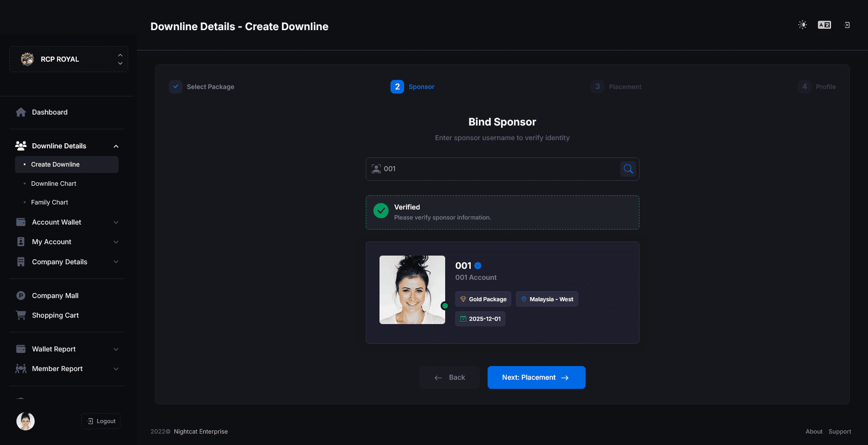Expand the Member Report chevron

click(x=116, y=369)
